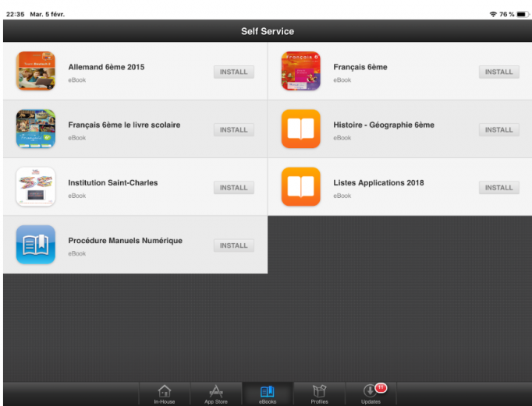
Task: Tap the battery indicator icon
Action: 523,14
